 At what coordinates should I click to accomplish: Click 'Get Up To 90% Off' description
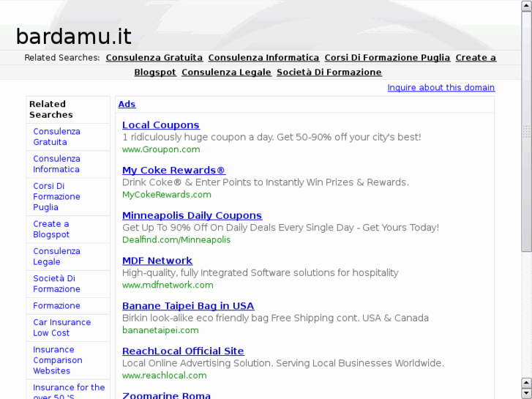pos(280,228)
